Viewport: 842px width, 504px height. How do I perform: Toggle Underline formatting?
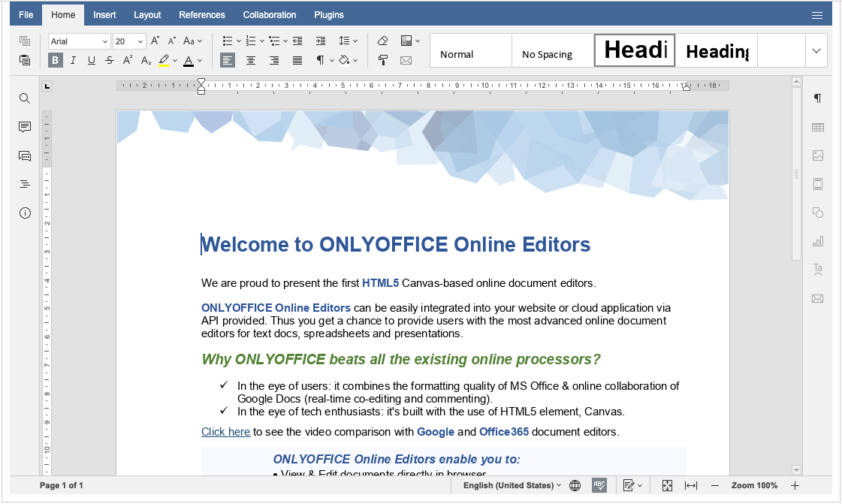[92, 60]
